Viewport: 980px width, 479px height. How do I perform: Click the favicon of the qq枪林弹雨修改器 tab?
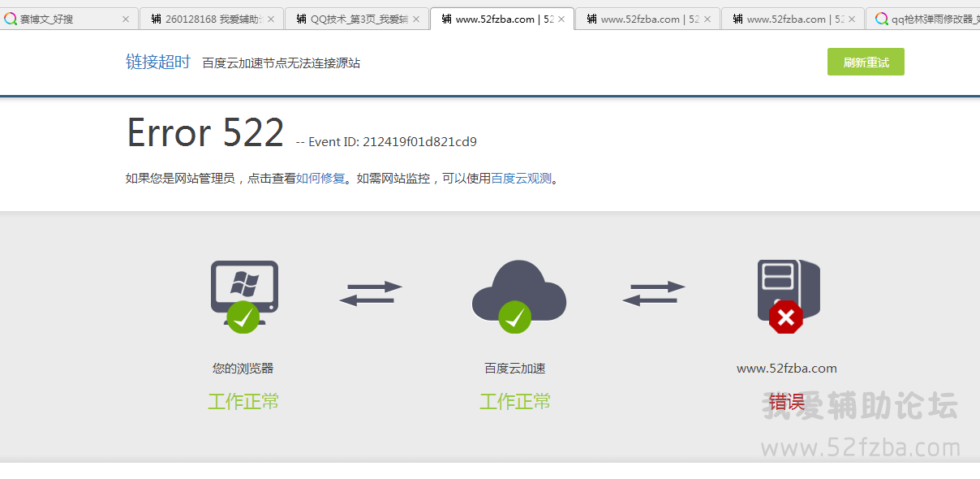(882, 19)
